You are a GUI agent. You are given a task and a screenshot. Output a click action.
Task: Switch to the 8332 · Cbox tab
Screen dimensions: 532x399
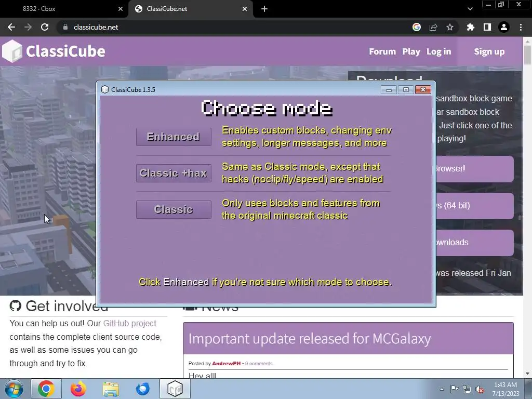point(64,9)
